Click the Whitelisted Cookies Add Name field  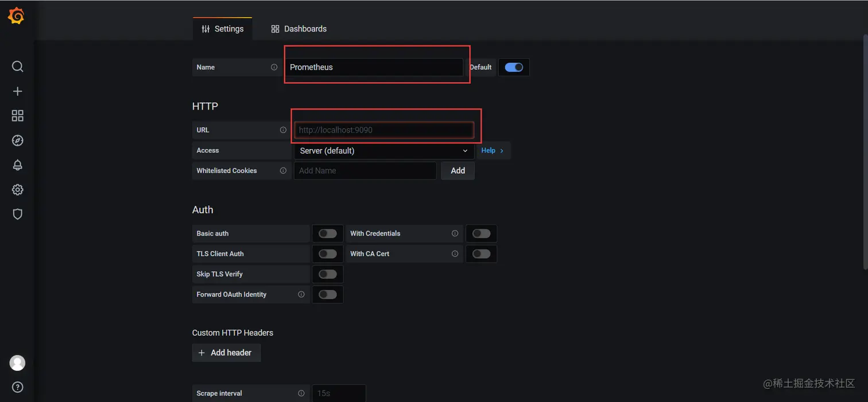tap(365, 171)
